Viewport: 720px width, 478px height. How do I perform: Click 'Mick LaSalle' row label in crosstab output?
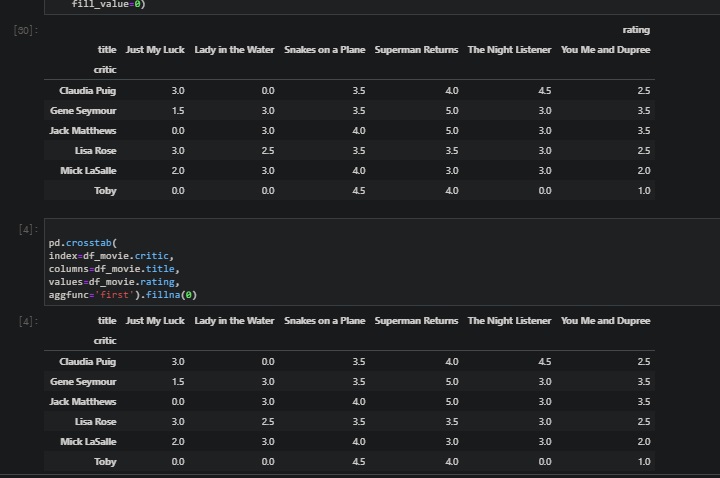pos(88,442)
